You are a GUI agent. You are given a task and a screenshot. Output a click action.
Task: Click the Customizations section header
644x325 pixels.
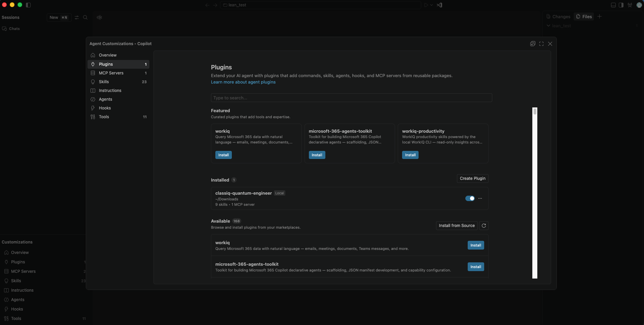tap(17, 242)
